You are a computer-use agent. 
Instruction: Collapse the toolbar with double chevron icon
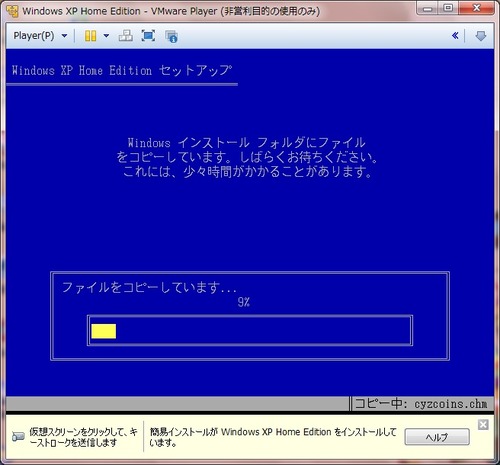pos(455,36)
